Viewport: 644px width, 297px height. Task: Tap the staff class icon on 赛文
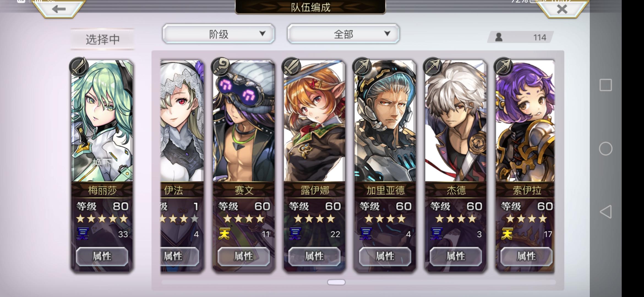[x=220, y=67]
